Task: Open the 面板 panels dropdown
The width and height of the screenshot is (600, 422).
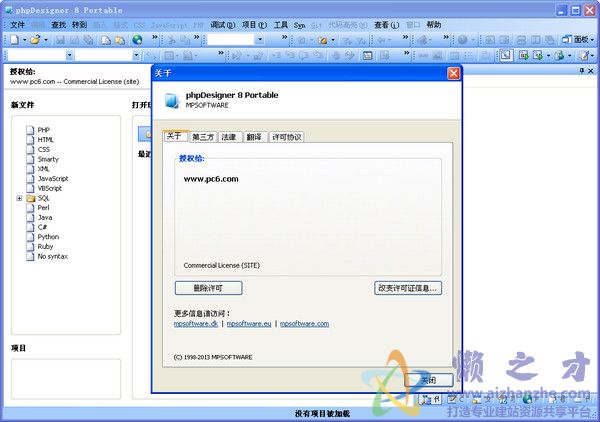Action: [x=592, y=40]
